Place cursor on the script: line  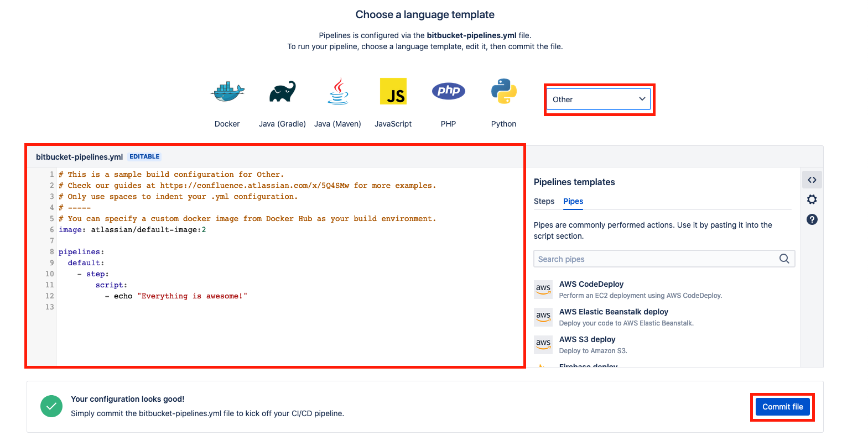111,285
